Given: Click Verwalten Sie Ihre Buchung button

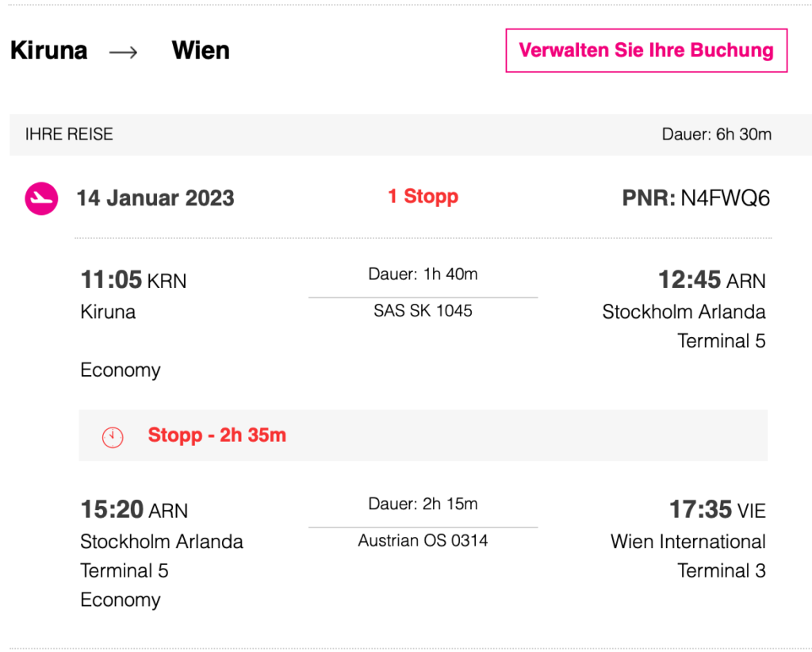Looking at the screenshot, I should pyautogui.click(x=646, y=51).
